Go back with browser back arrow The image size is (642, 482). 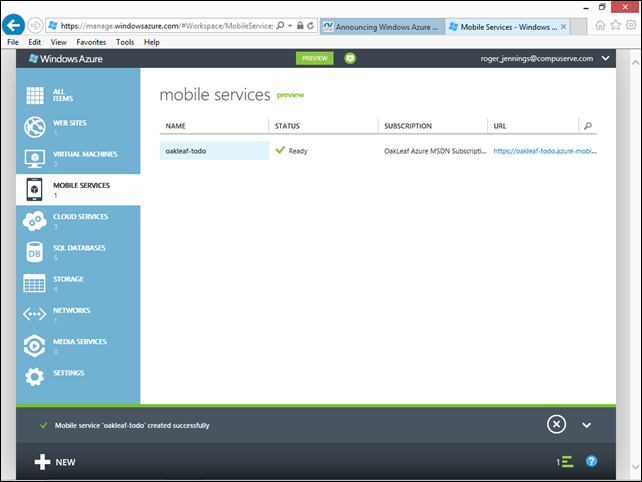click(14, 25)
